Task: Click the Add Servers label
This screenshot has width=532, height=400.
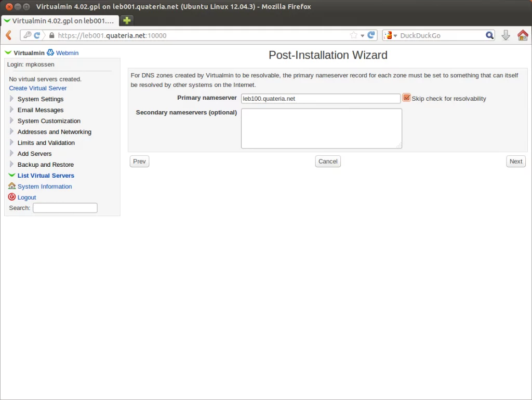Action: [x=35, y=154]
